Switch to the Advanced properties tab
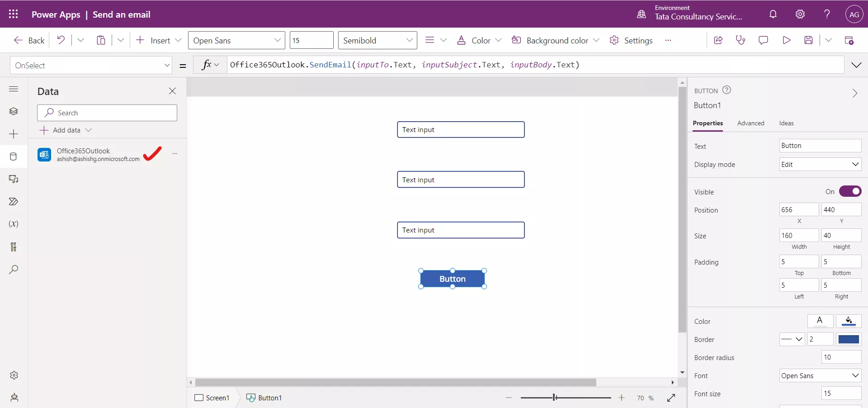This screenshot has height=408, width=868. click(x=751, y=123)
